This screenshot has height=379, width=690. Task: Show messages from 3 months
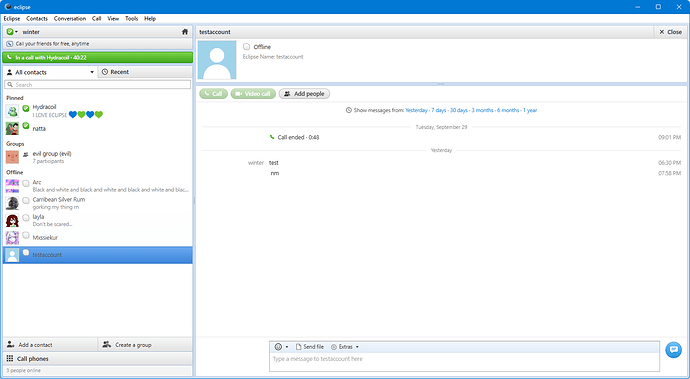click(x=483, y=110)
